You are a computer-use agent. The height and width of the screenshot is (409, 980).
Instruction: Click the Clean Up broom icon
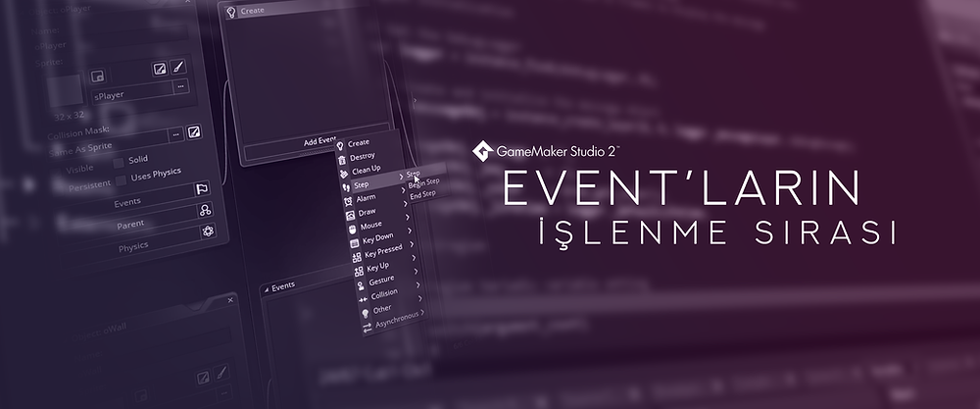tap(344, 174)
